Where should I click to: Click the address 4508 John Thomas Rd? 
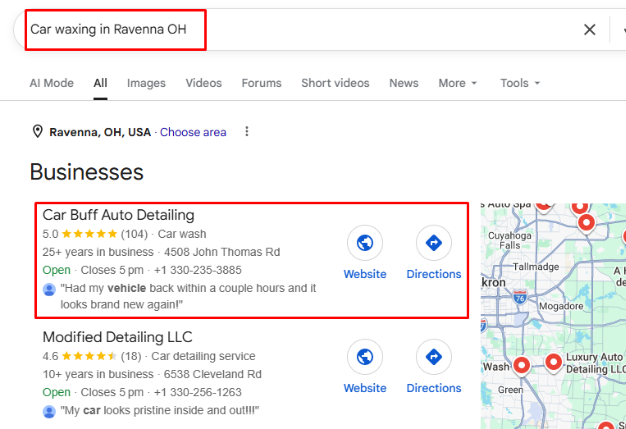point(222,252)
